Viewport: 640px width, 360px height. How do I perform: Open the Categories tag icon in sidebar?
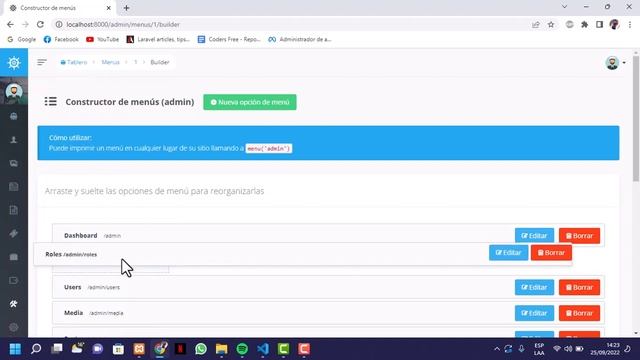pyautogui.click(x=14, y=233)
